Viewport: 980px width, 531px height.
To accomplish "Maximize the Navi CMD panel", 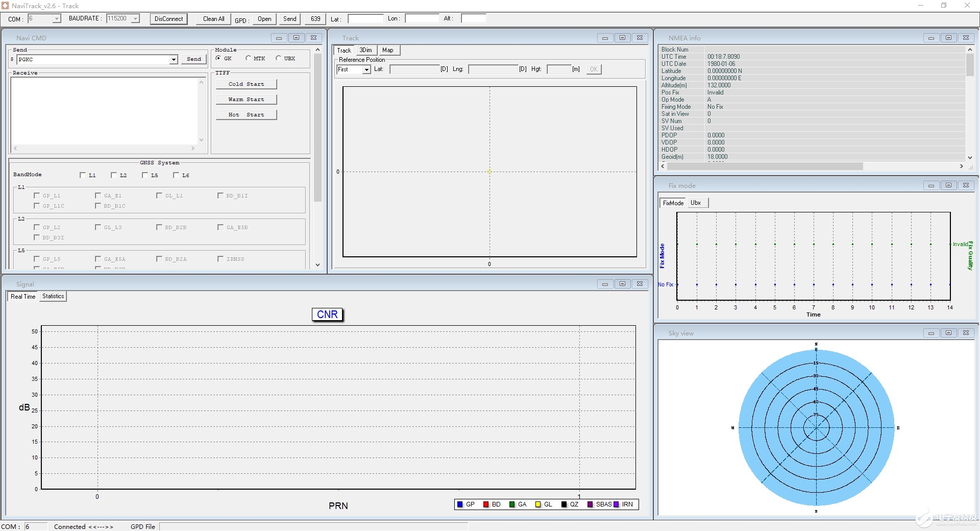I will click(296, 38).
